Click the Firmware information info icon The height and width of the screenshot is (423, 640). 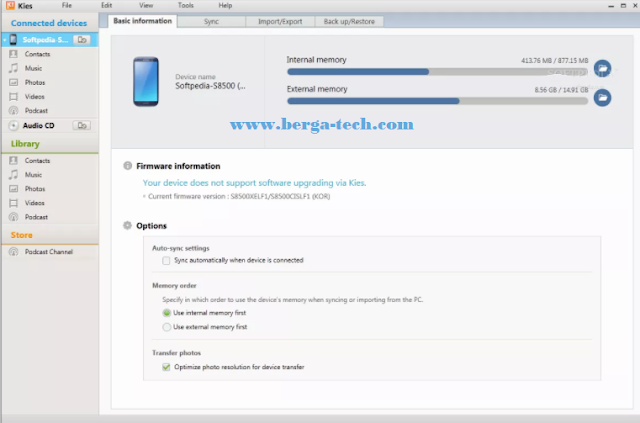[x=128, y=166]
